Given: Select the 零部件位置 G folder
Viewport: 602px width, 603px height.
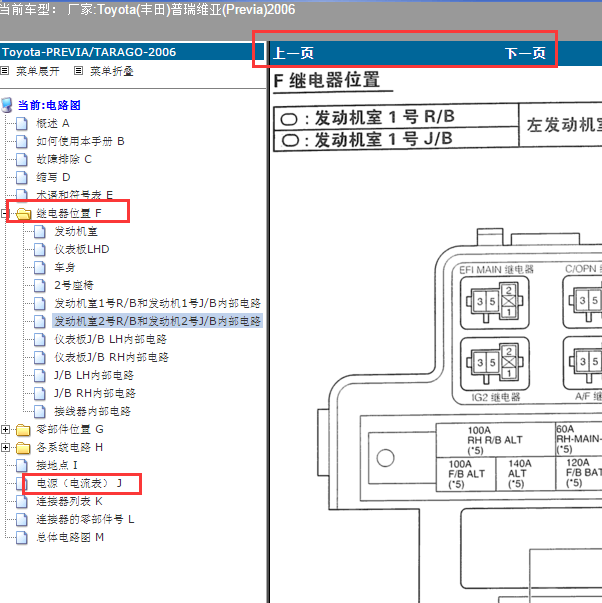Looking at the screenshot, I should point(70,429).
